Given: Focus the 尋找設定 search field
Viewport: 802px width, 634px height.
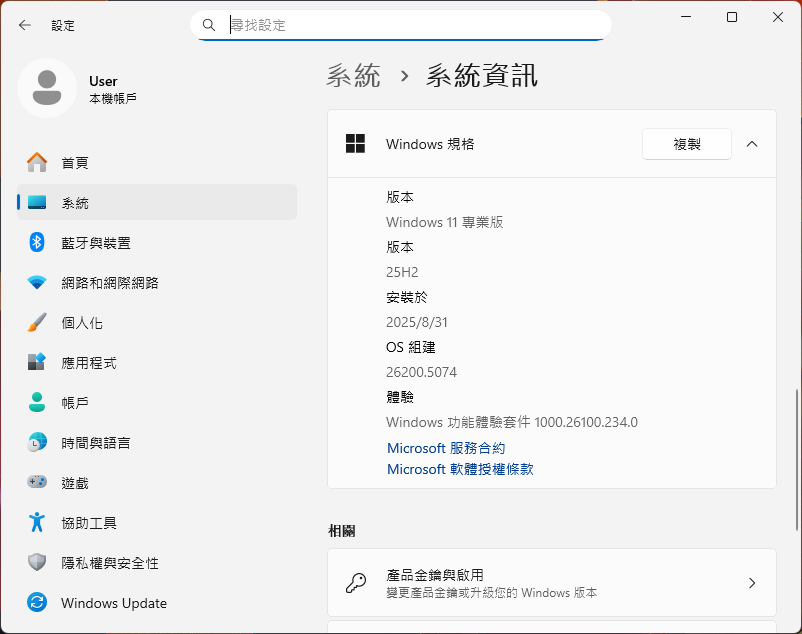Looking at the screenshot, I should (400, 25).
